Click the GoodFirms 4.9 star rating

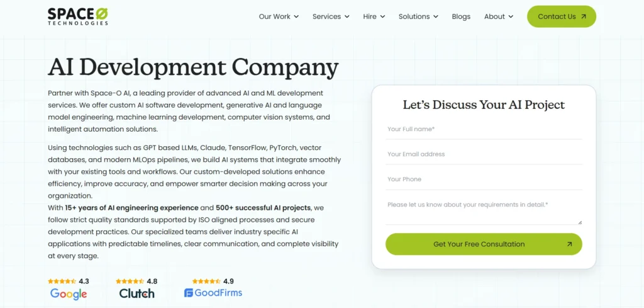(206, 282)
